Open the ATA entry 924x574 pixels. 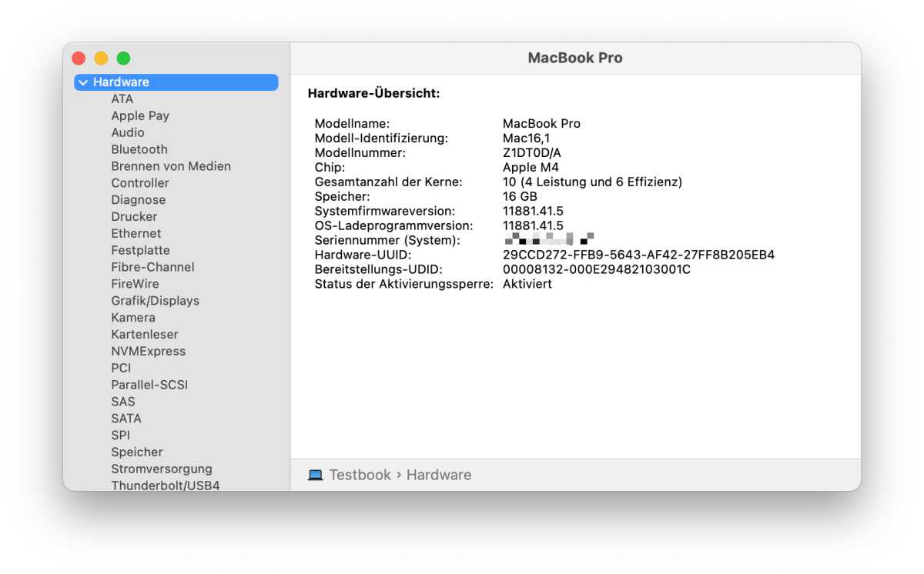pyautogui.click(x=122, y=99)
